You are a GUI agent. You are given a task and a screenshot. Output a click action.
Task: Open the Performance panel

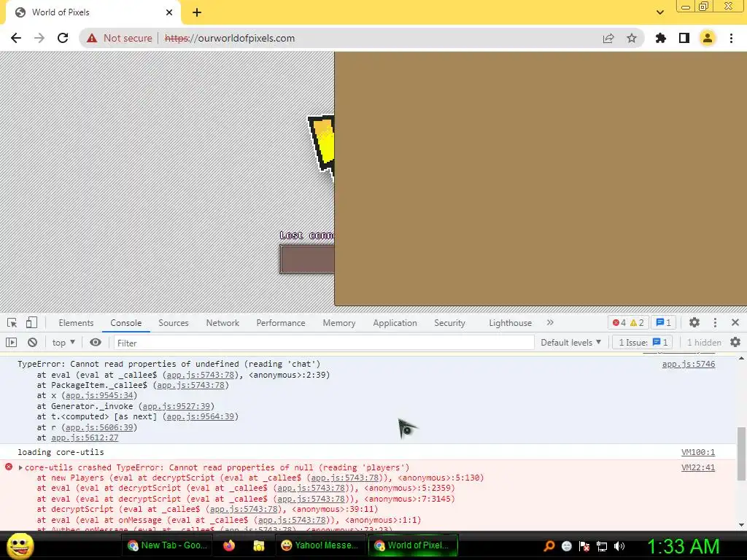(281, 323)
